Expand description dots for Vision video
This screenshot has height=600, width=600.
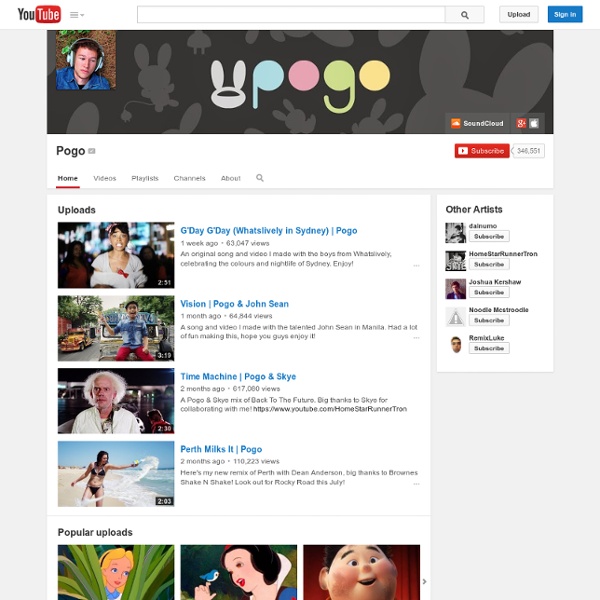coord(416,338)
